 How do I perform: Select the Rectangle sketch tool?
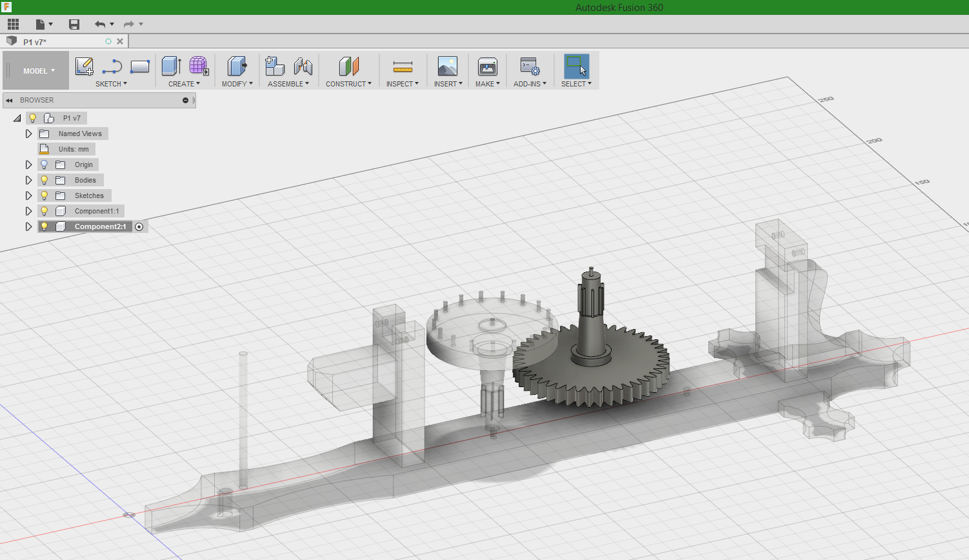140,66
